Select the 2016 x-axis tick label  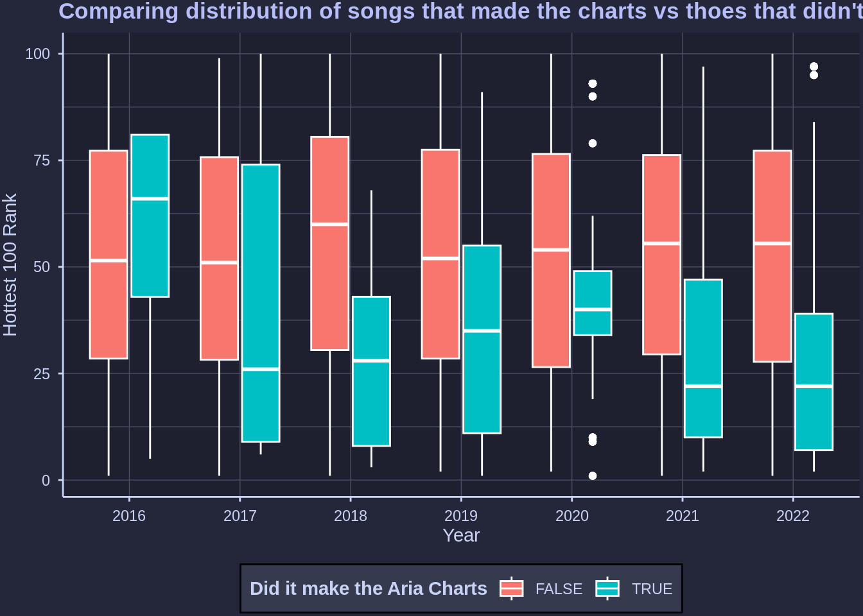[x=129, y=516]
